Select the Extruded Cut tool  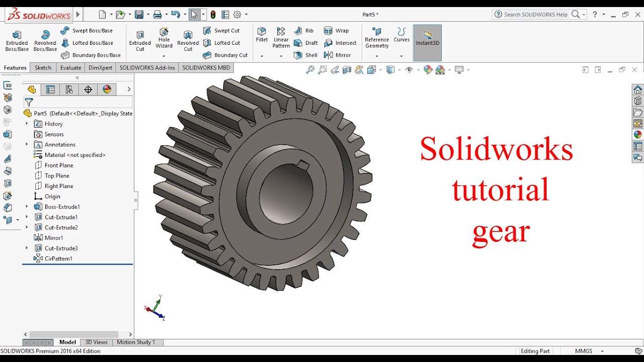[140, 40]
